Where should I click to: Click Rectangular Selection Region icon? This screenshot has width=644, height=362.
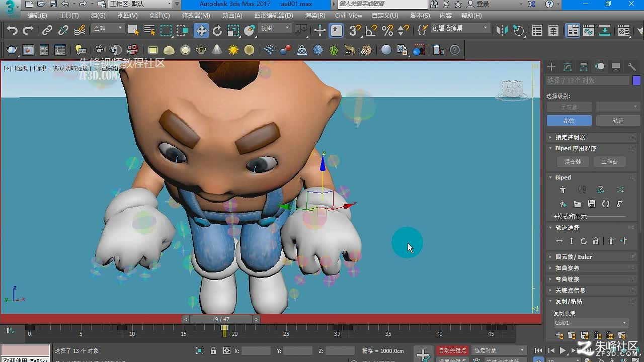166,31
